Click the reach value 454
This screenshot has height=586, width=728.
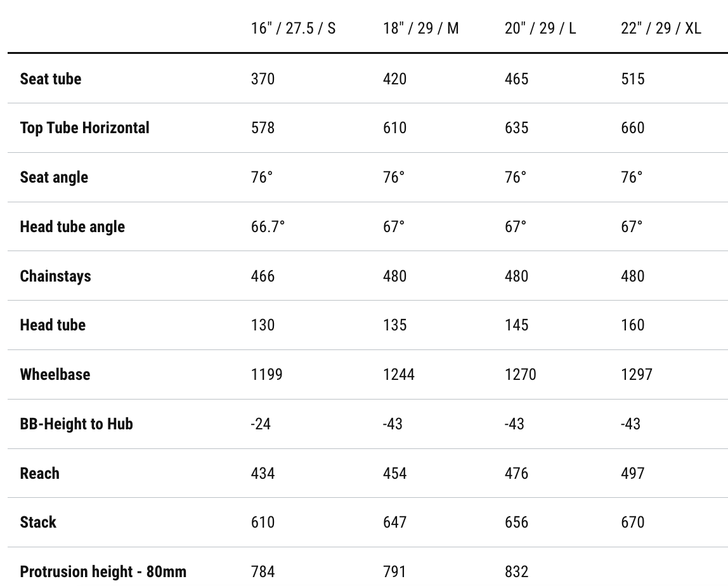coord(394,473)
